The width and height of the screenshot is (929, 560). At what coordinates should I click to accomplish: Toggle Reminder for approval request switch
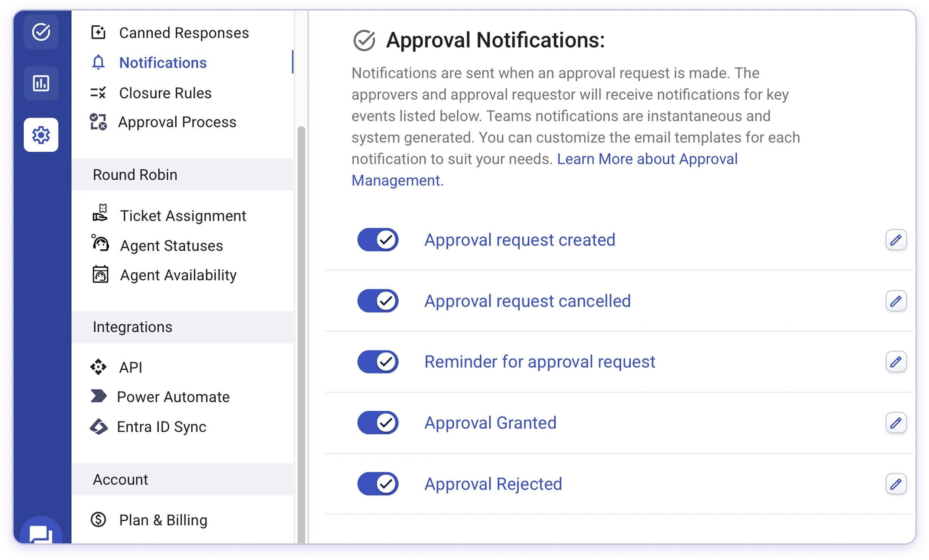(378, 362)
